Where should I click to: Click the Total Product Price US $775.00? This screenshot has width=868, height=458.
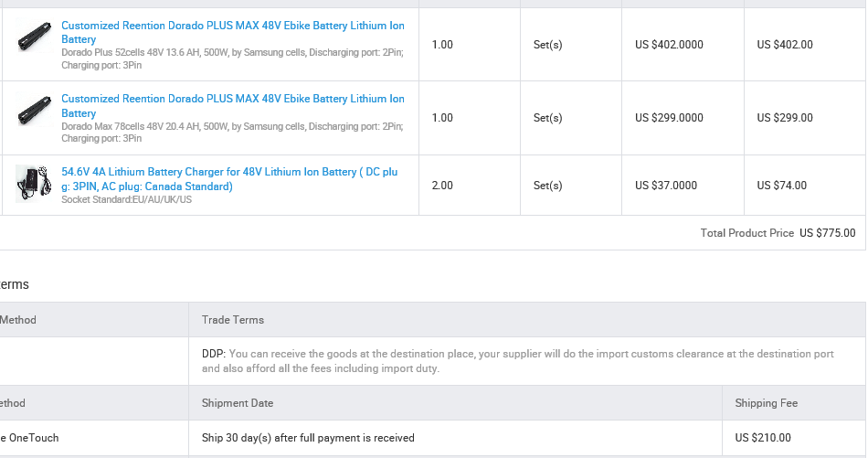point(778,233)
